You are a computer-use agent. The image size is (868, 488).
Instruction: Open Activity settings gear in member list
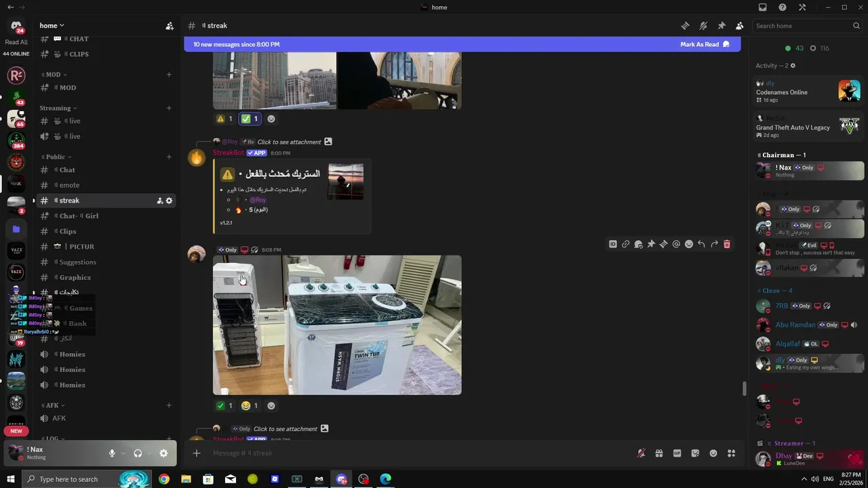[793, 66]
